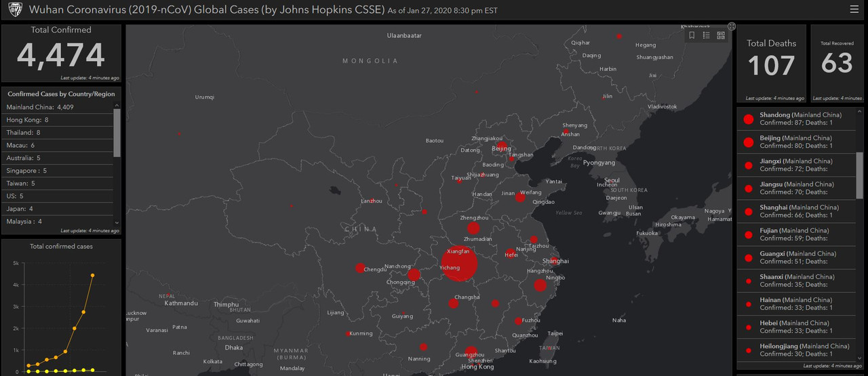Screen dimensions: 868x376
Task: Select Macau: 6 row
Action: point(58,146)
